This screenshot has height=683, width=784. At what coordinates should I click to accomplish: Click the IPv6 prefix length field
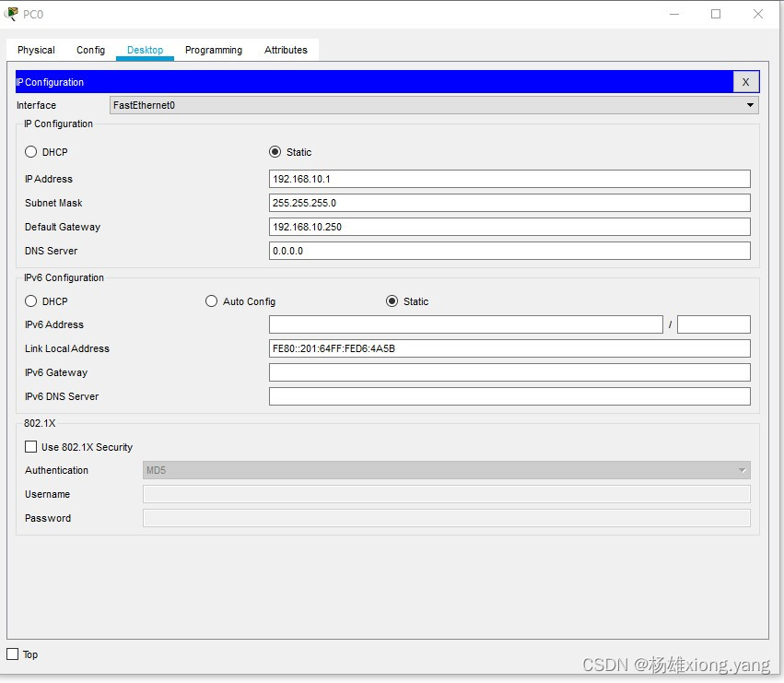(713, 324)
